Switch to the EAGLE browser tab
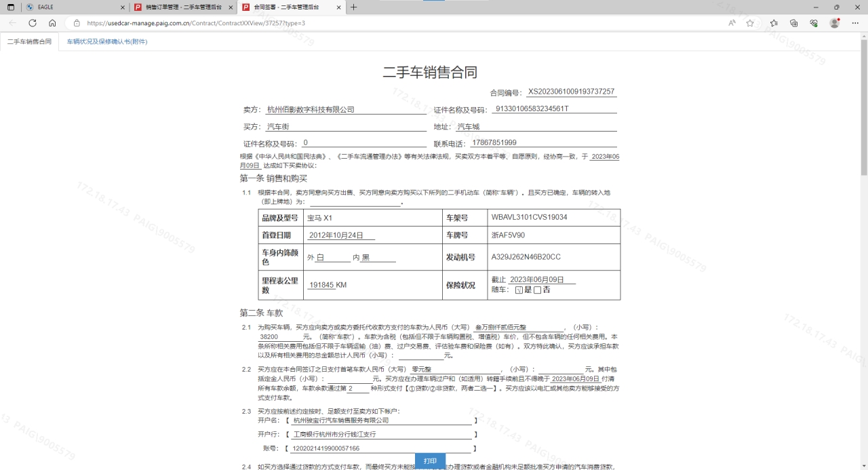 pyautogui.click(x=75, y=7)
